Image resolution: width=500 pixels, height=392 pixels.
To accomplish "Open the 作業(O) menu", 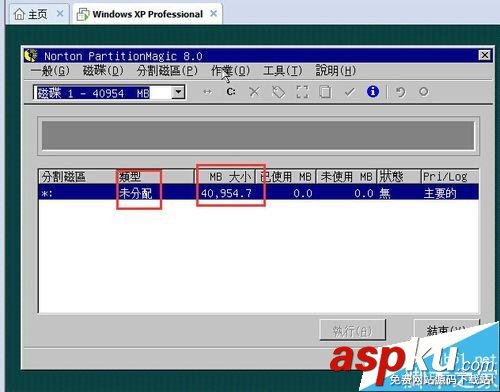I will point(230,71).
